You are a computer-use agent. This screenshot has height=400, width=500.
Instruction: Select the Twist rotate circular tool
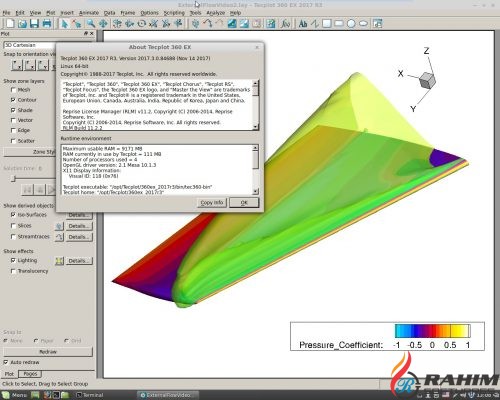(x=142, y=24)
